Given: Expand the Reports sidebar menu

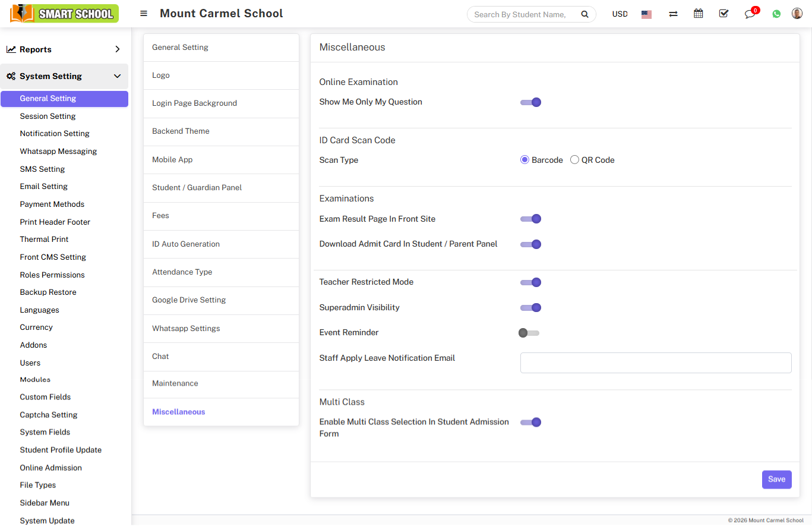Looking at the screenshot, I should click(x=64, y=49).
